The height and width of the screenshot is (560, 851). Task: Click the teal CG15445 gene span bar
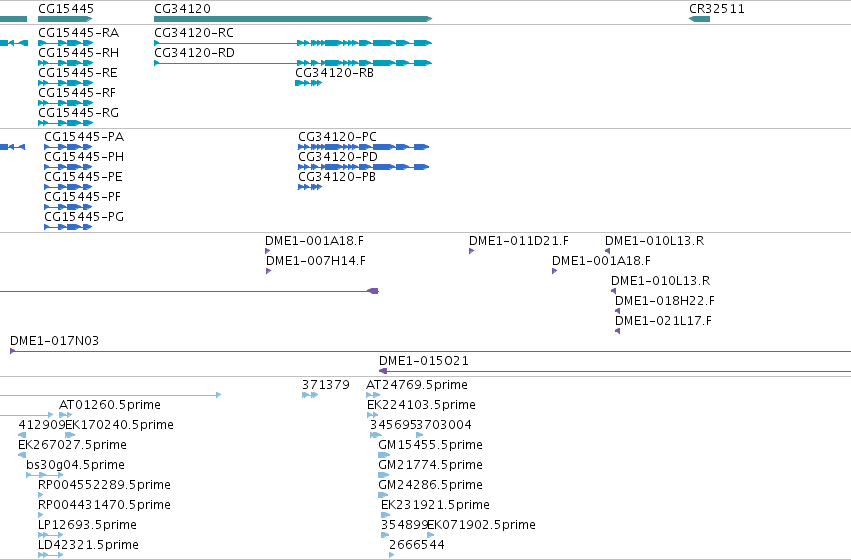click(x=65, y=19)
